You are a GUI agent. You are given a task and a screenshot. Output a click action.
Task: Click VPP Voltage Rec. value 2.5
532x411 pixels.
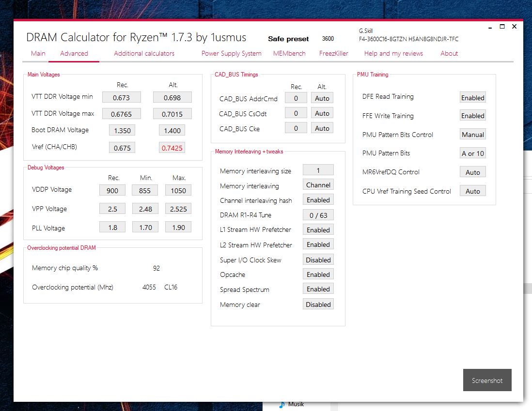[x=112, y=209]
